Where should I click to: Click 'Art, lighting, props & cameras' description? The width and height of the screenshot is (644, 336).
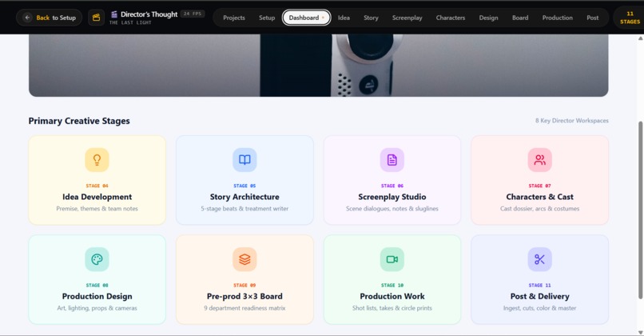[97, 308]
